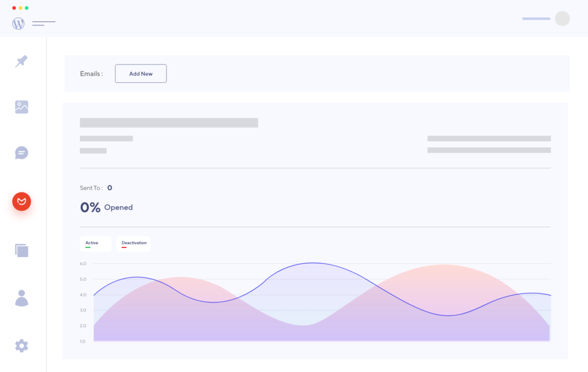The height and width of the screenshot is (372, 588).
Task: Click the Emails heading label above Add New
Action: click(91, 74)
